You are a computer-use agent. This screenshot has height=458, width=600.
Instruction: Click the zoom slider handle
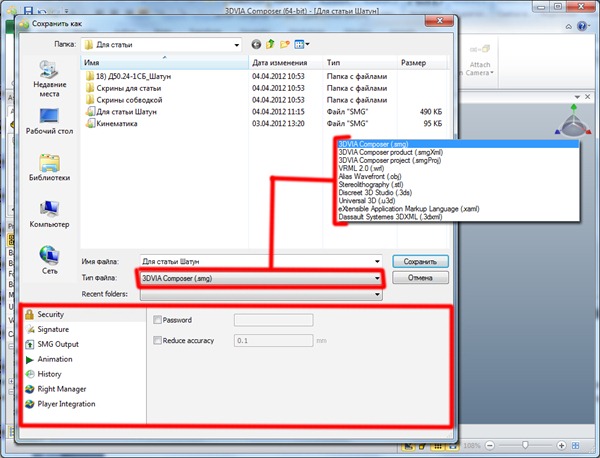coord(525,445)
